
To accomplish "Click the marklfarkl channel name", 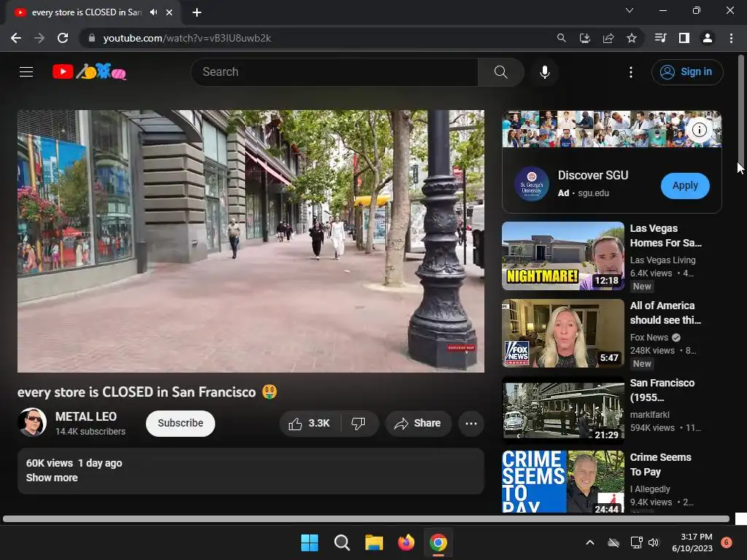I will pyautogui.click(x=649, y=414).
